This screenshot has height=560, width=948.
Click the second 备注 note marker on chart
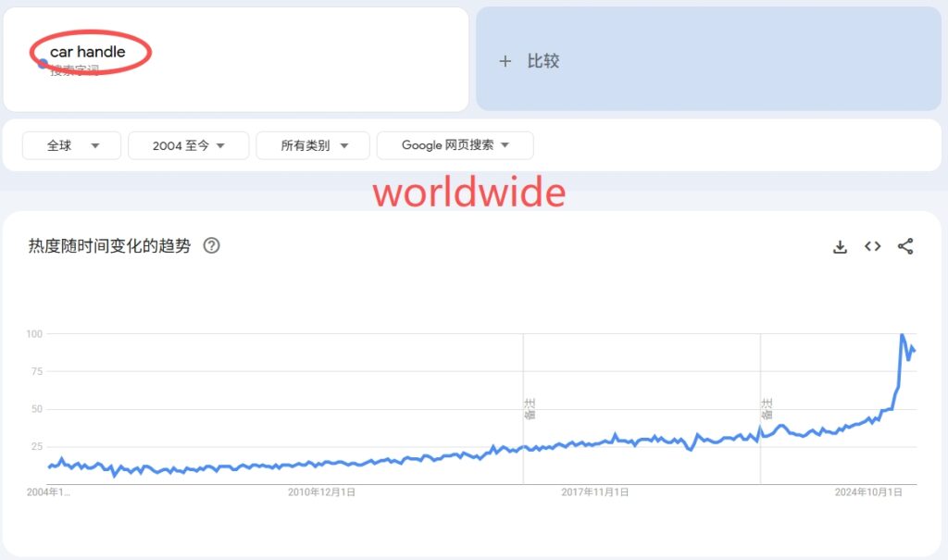point(767,408)
